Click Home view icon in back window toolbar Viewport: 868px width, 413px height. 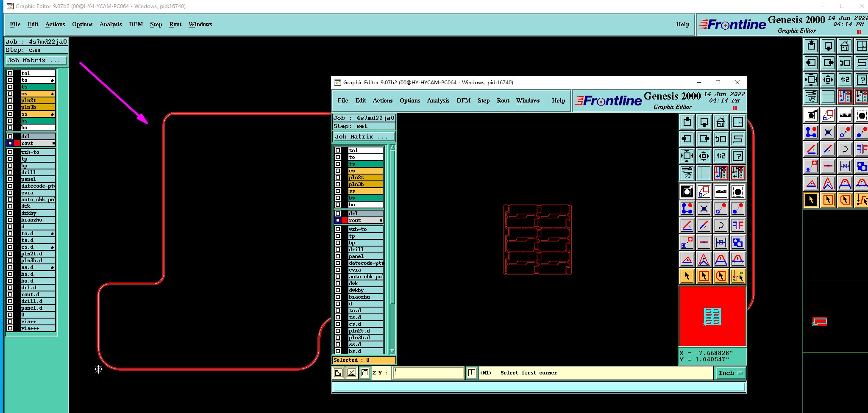pyautogui.click(x=845, y=46)
